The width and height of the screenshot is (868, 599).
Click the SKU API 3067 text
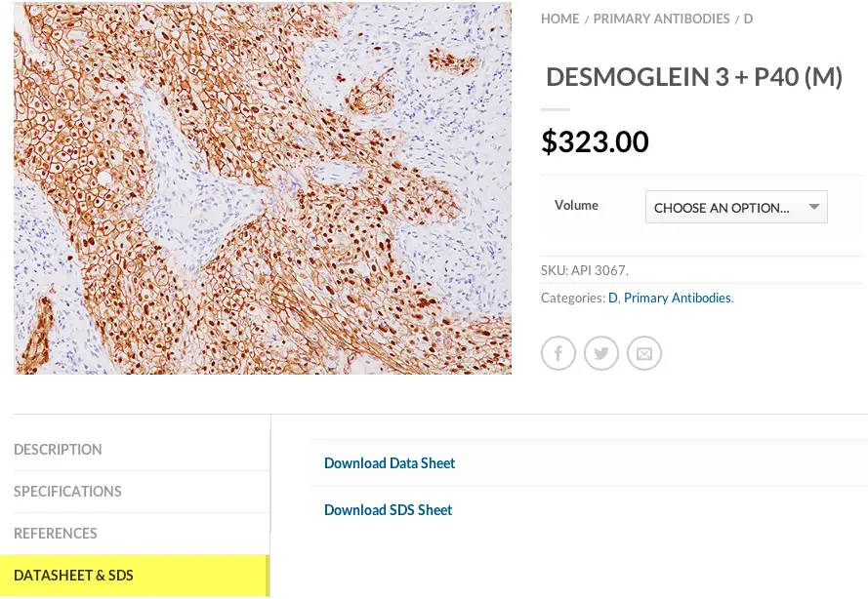585,270
